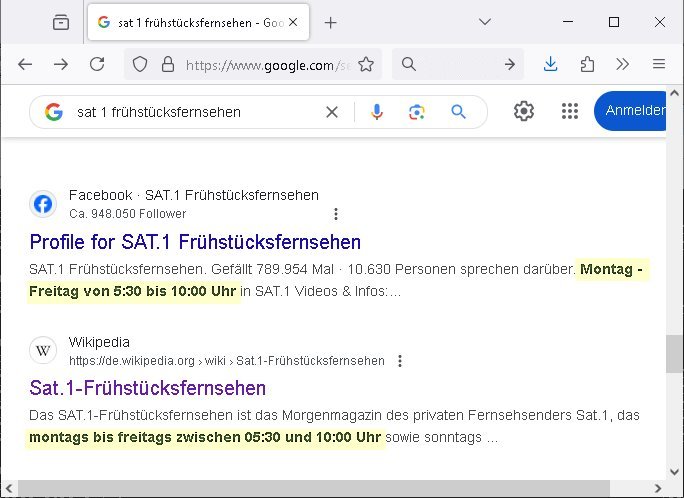Open the Google apps grid
This screenshot has width=684, height=498.
click(570, 111)
